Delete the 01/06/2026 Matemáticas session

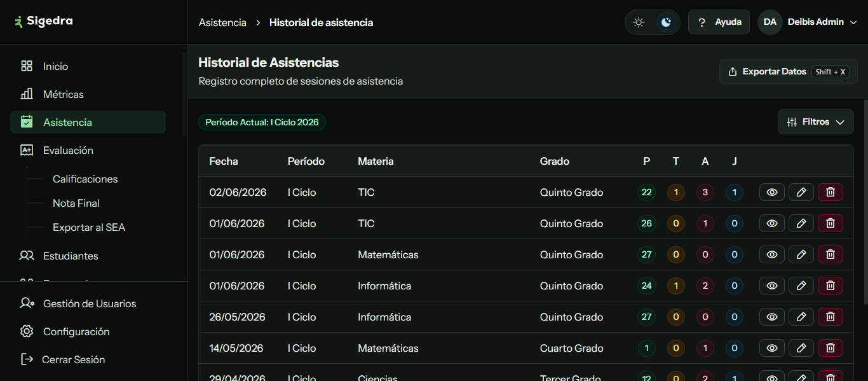pyautogui.click(x=831, y=254)
